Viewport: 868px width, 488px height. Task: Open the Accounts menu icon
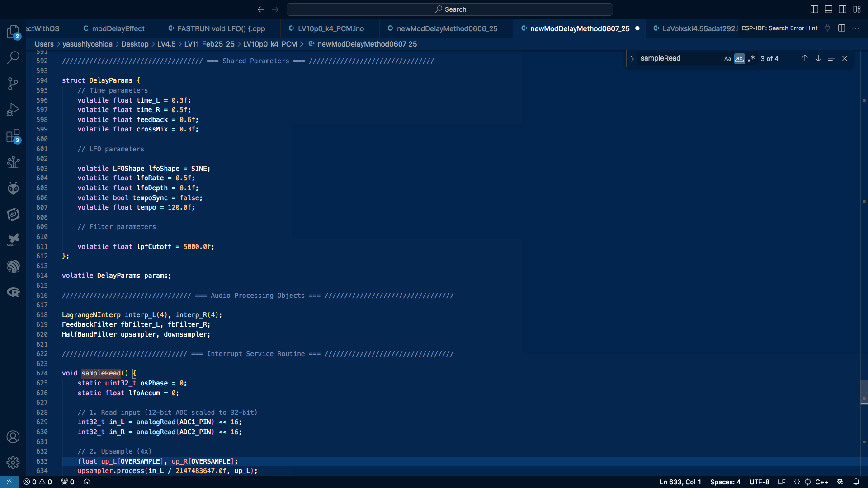13,436
